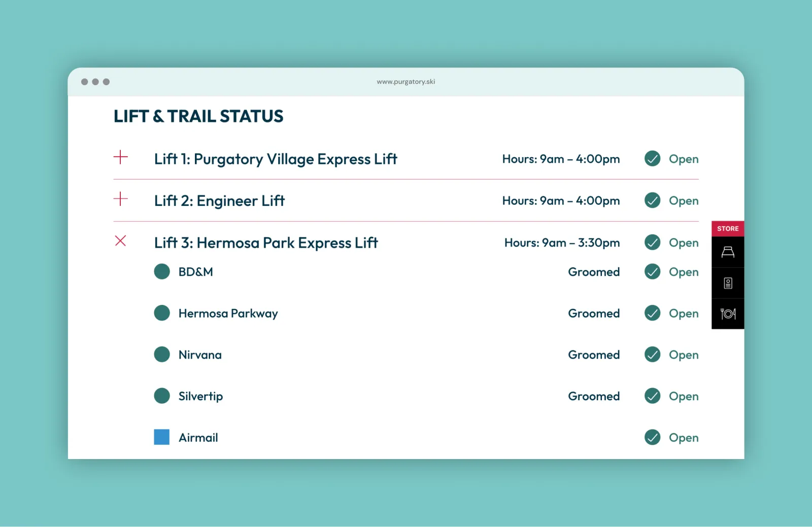812x527 pixels.
Task: Open the lodging bed icon in sidebar
Action: [x=728, y=252]
